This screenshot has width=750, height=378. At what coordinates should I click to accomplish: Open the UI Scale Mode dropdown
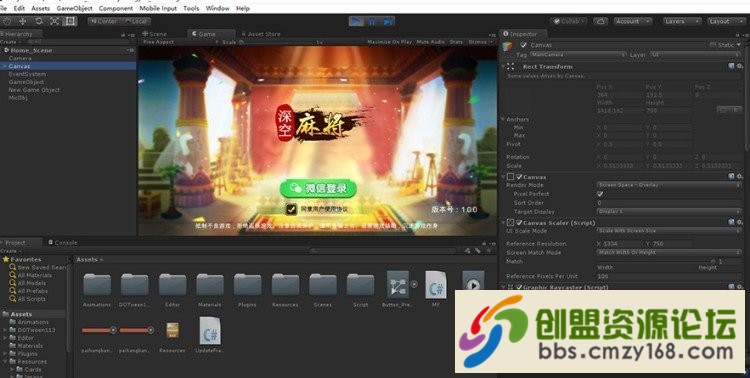[x=669, y=231]
